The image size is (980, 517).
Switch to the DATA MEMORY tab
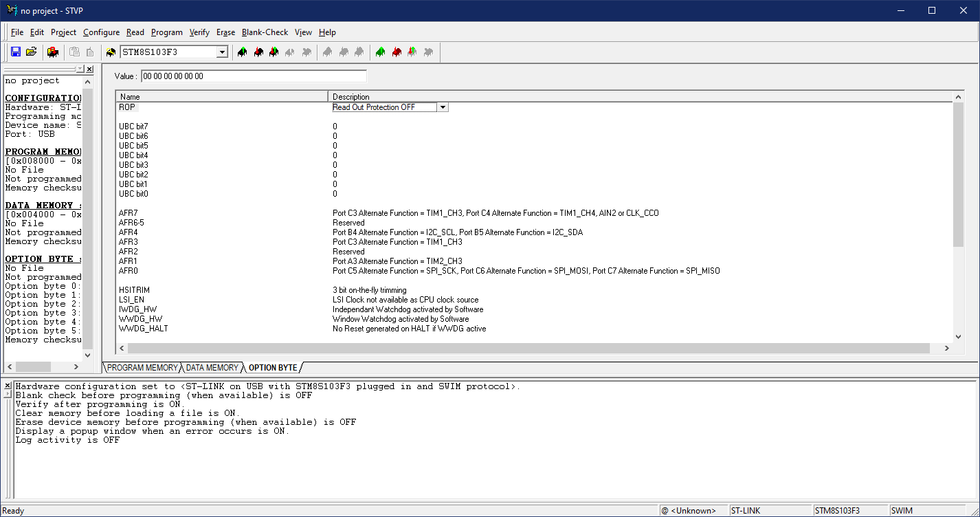[x=212, y=368]
